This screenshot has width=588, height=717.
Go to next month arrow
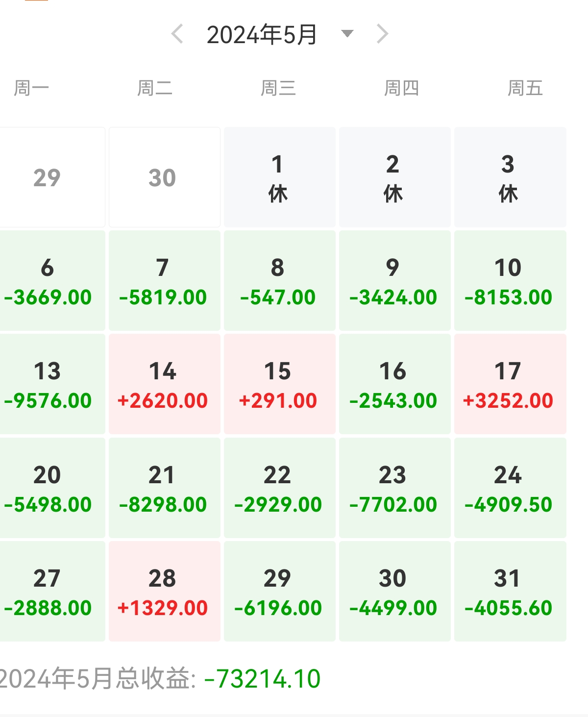[x=382, y=34]
